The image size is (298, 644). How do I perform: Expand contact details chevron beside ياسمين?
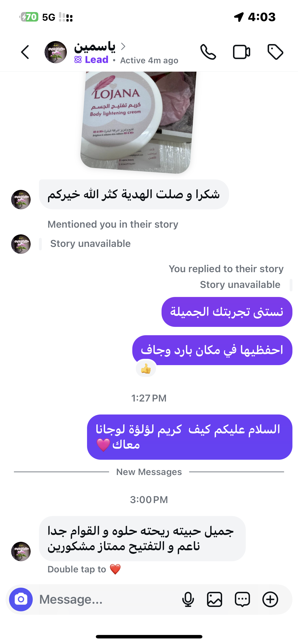(x=123, y=46)
